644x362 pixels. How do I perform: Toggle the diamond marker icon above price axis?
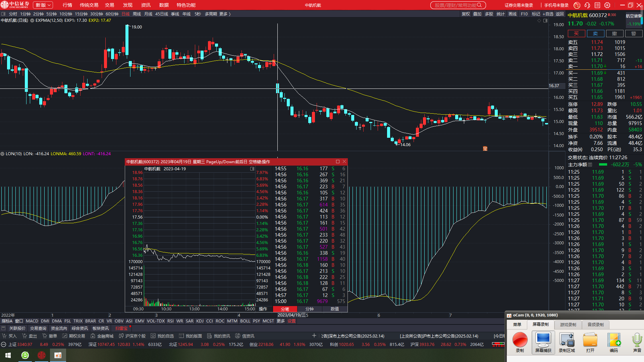(x=539, y=21)
